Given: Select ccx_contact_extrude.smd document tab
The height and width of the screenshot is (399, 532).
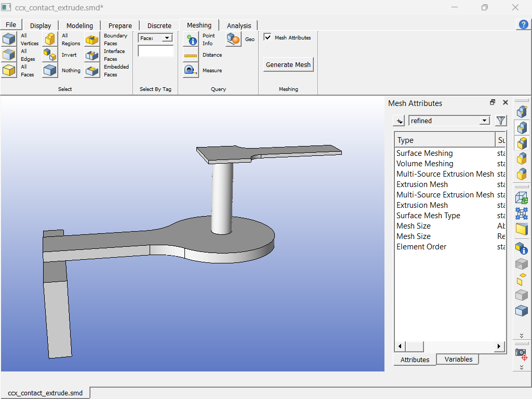Looking at the screenshot, I should pos(45,393).
